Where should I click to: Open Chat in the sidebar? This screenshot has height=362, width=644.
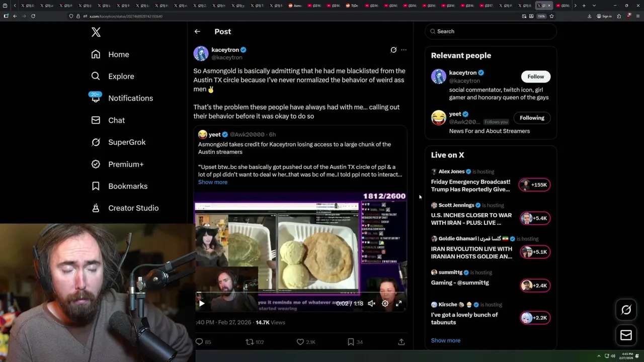tap(108, 120)
